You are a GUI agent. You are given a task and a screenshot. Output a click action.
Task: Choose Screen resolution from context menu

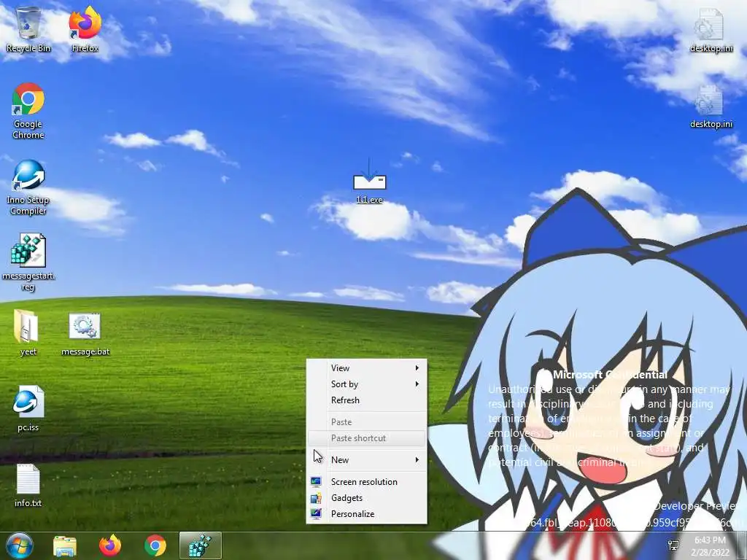[x=366, y=482]
